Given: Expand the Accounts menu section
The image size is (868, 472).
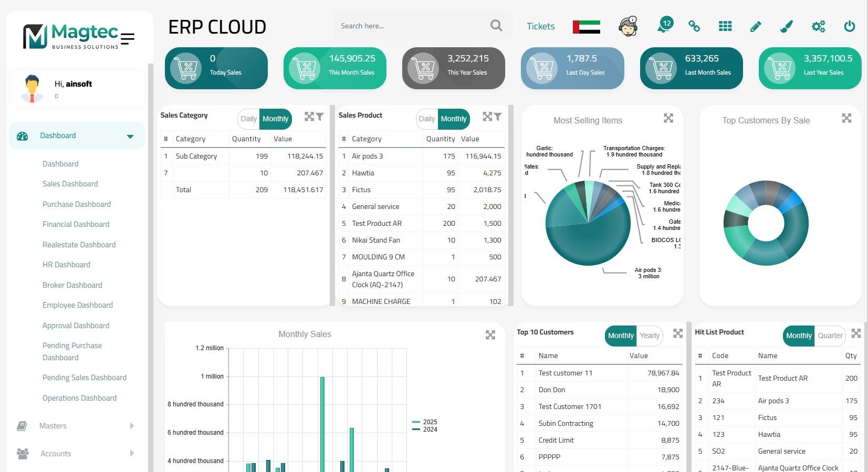Looking at the screenshot, I should (x=131, y=454).
